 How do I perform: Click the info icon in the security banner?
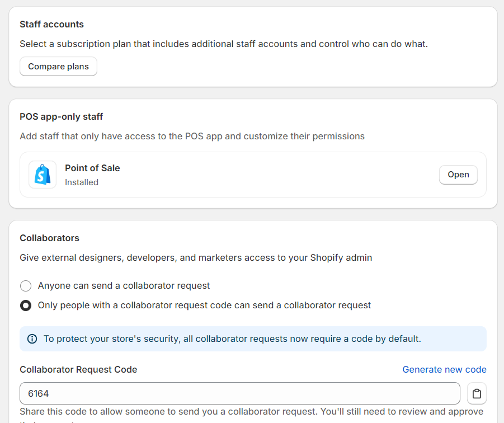(32, 339)
